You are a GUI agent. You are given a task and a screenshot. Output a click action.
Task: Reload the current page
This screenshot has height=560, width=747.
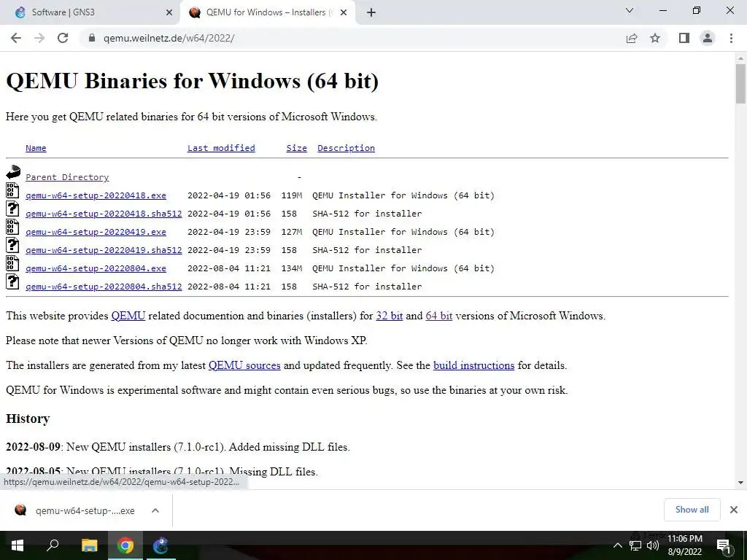[63, 38]
